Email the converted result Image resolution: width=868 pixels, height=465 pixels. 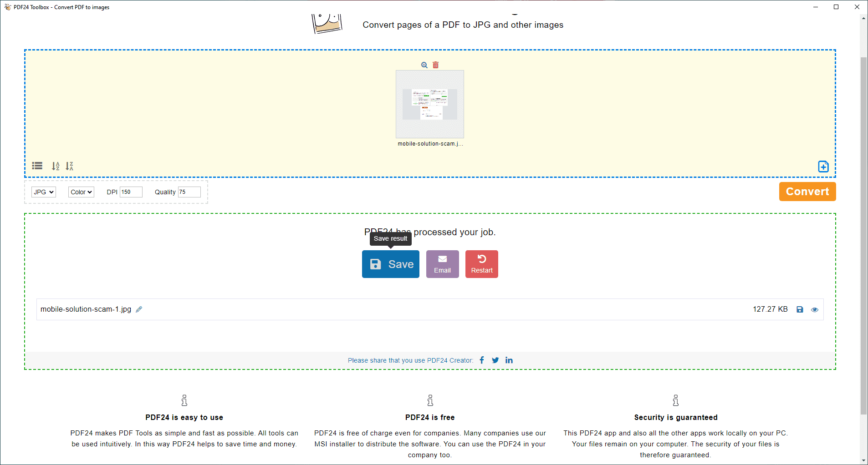[x=443, y=264]
